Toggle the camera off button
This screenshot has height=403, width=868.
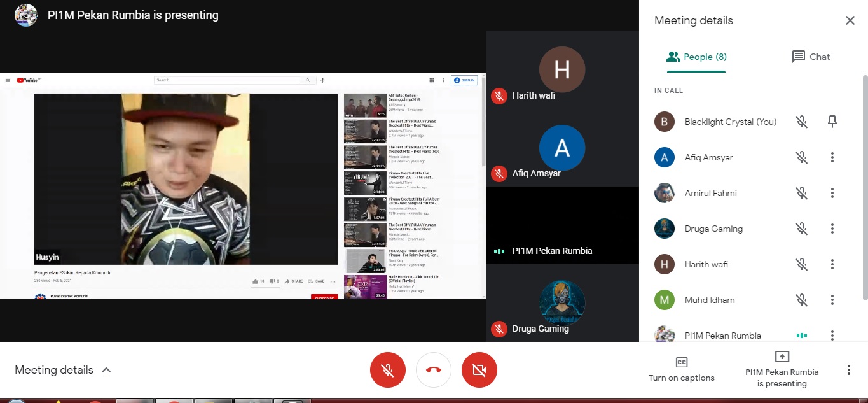tap(479, 370)
